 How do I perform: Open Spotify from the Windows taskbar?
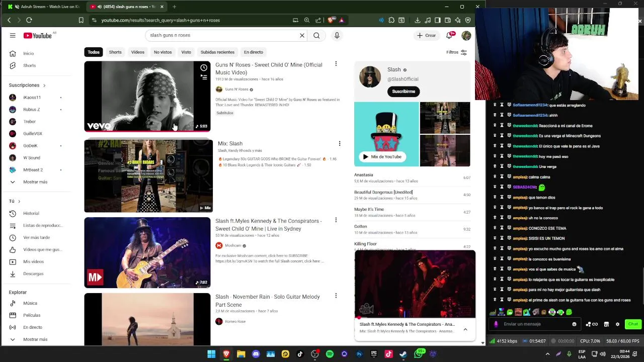tap(330, 354)
